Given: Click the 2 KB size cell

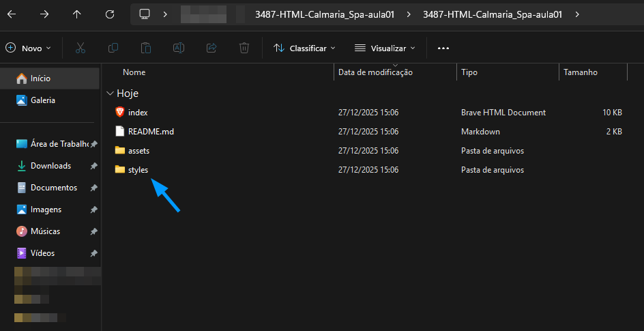Looking at the screenshot, I should 614,132.
